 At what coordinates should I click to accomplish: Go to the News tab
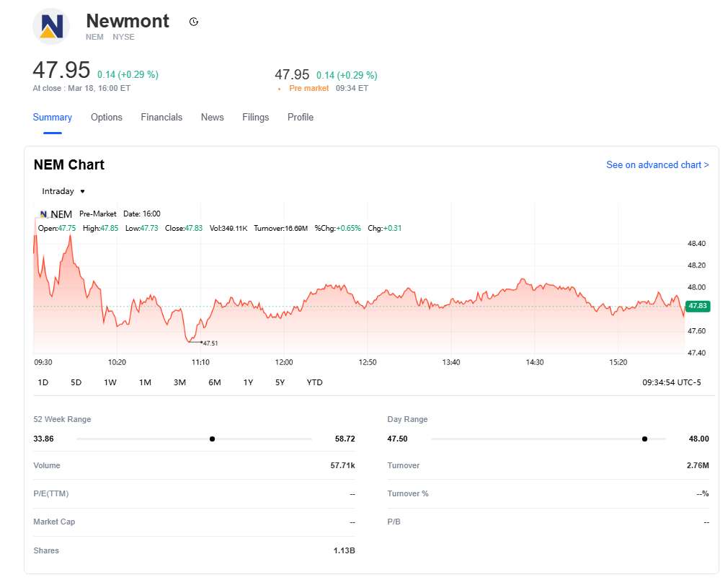[212, 118]
